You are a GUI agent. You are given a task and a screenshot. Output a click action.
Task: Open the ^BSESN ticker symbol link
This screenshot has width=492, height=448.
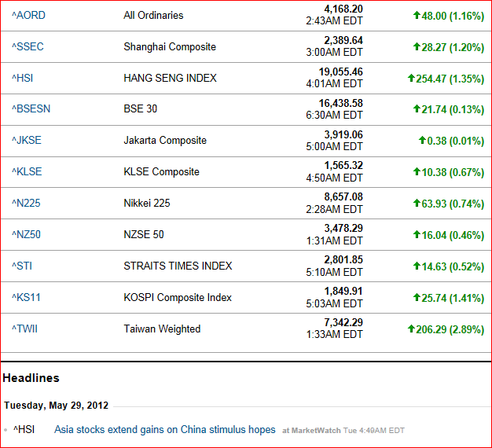pos(31,109)
